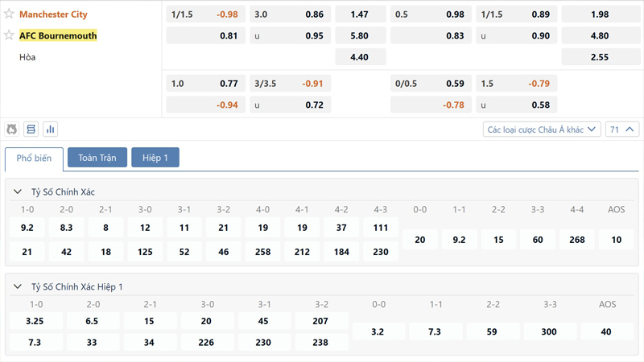The height and width of the screenshot is (362, 644).
Task: Switch to the 'Phổ biến' tab
Action: pyautogui.click(x=34, y=158)
